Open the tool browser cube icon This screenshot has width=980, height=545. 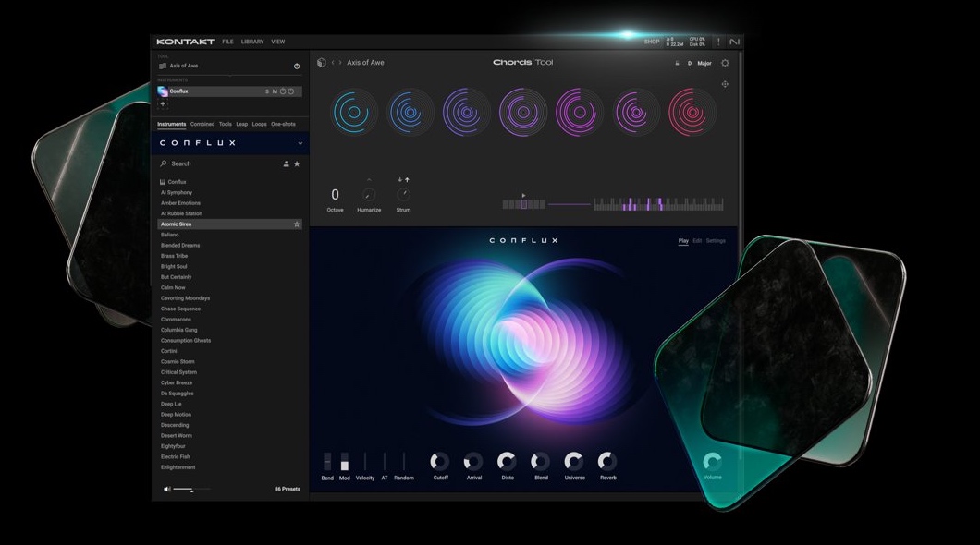pyautogui.click(x=321, y=63)
